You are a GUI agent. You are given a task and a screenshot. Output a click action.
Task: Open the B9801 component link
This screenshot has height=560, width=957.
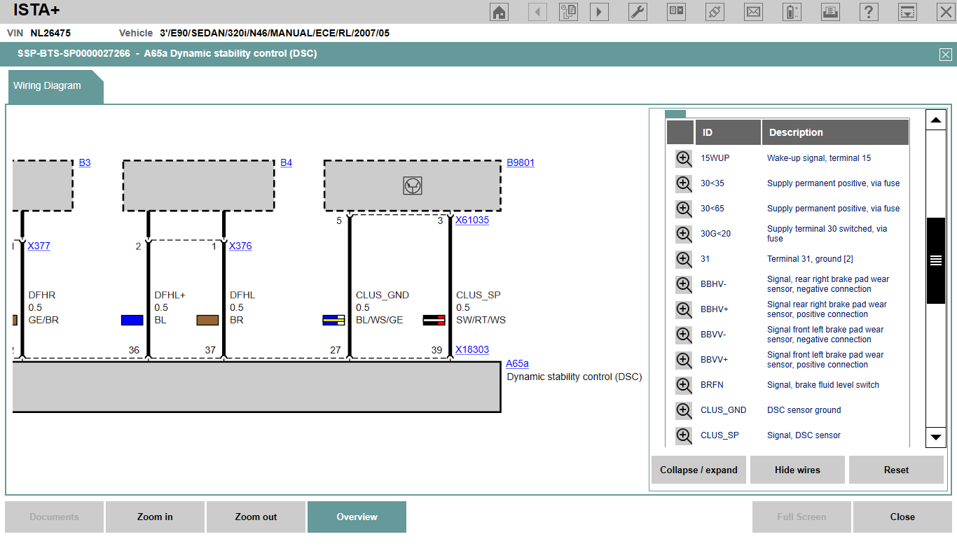(521, 163)
